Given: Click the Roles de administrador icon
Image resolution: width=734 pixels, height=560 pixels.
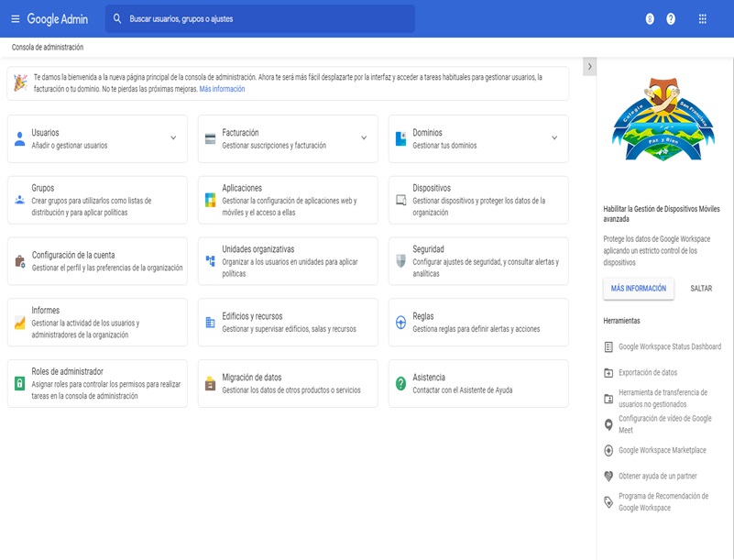Looking at the screenshot, I should coord(19,383).
